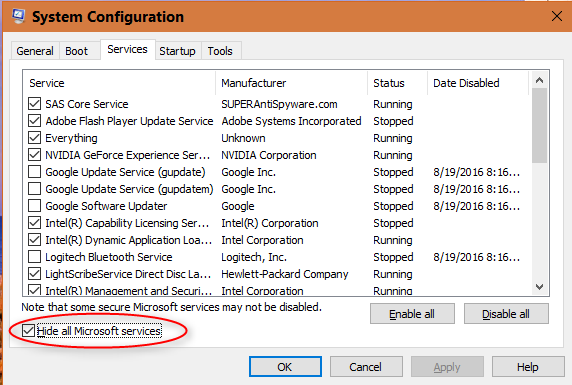Screen dimensions: 572x385
Task: Sort by the Status column header
Action: [x=397, y=83]
